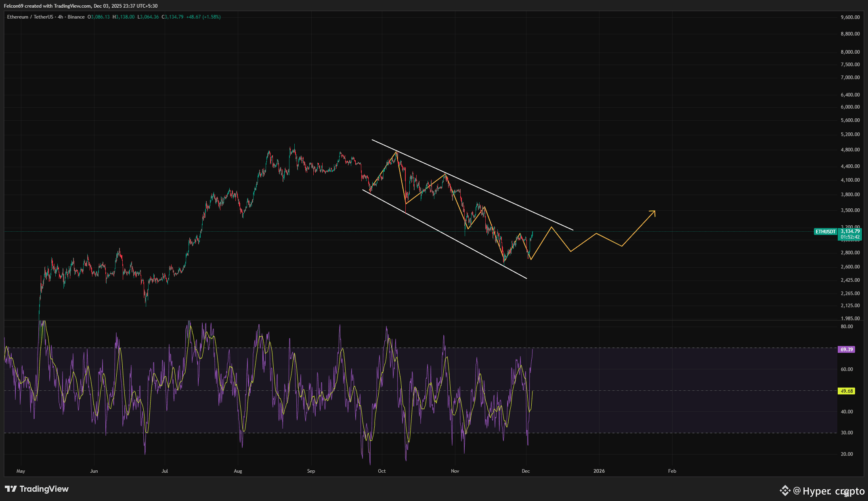Click the Aug label on the time axis

pos(238,471)
